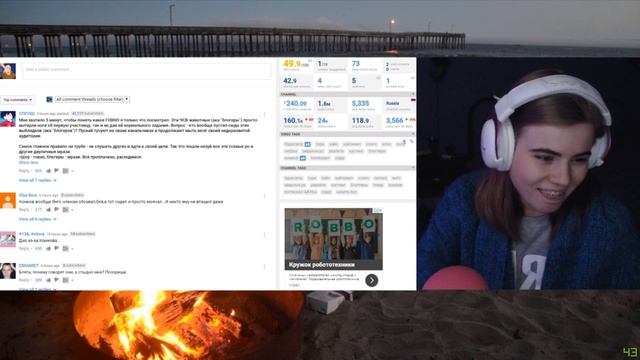This screenshot has width=640, height=360.
Task: Click vidIQ action icon on 'Позорище' comment
Action: (x=65, y=280)
